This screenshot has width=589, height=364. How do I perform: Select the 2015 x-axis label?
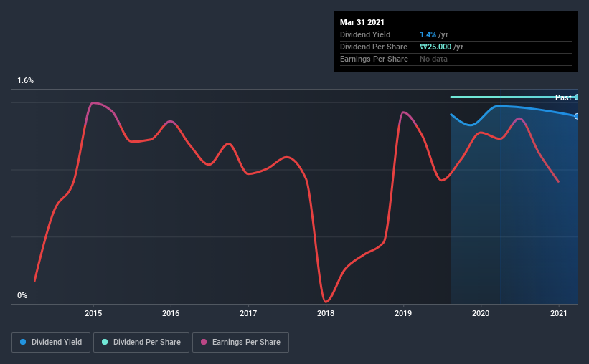[x=93, y=313]
